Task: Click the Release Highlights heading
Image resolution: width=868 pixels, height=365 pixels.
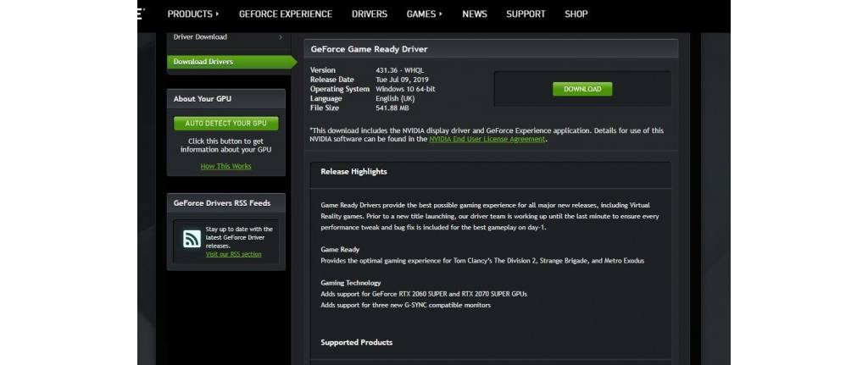Action: tap(353, 171)
